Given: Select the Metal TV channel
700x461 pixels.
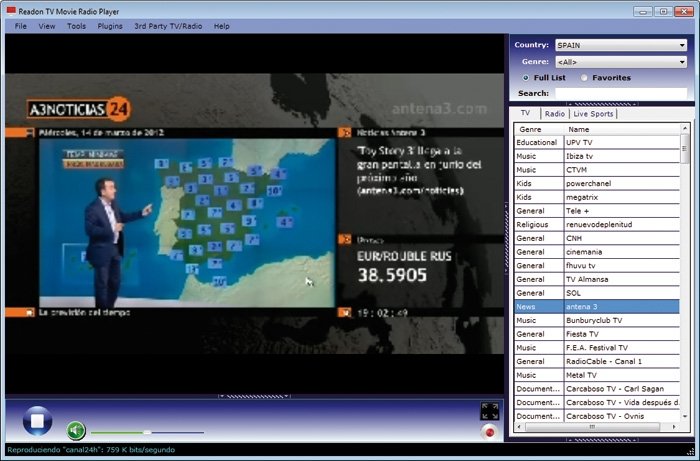Looking at the screenshot, I should pos(596,375).
